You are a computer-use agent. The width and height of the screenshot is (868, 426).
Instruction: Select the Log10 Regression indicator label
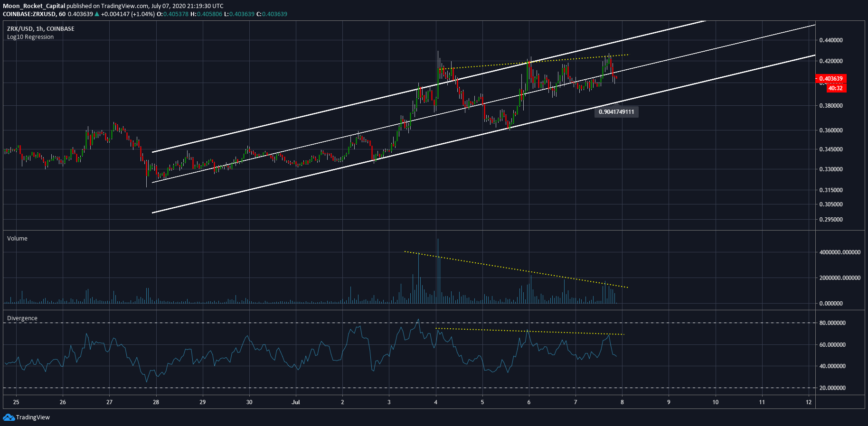point(30,37)
